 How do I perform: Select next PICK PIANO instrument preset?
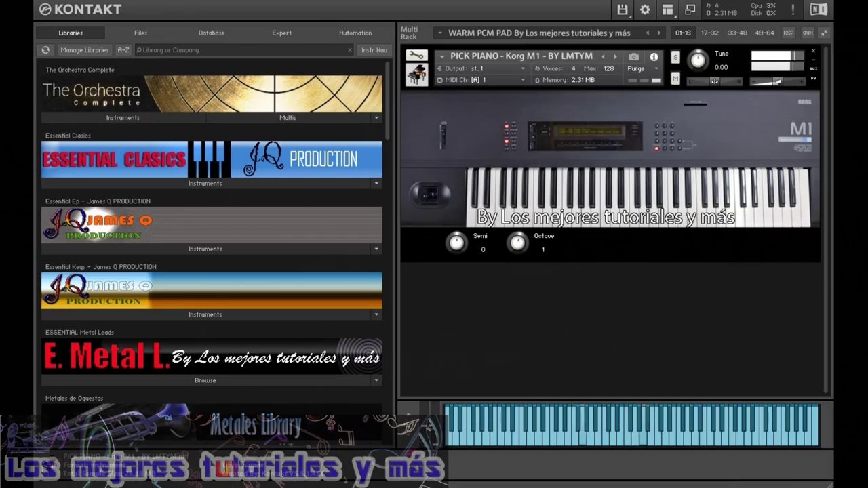pos(615,57)
